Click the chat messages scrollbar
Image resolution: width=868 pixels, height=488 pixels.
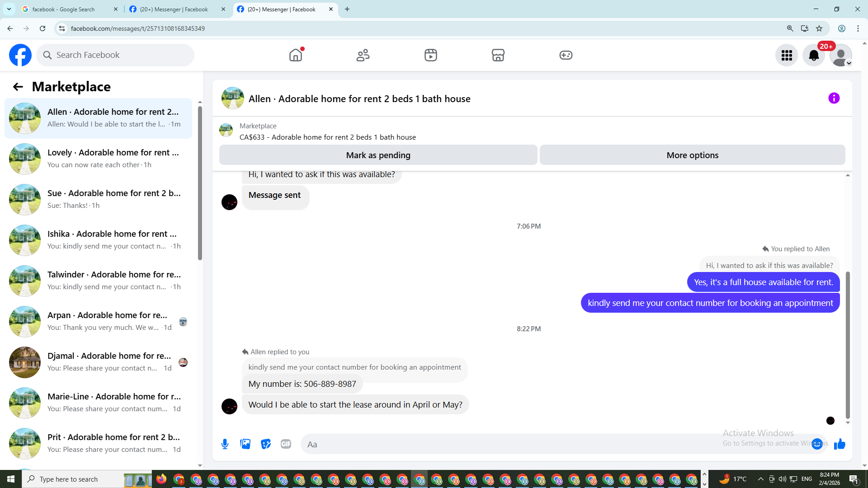[x=848, y=343]
